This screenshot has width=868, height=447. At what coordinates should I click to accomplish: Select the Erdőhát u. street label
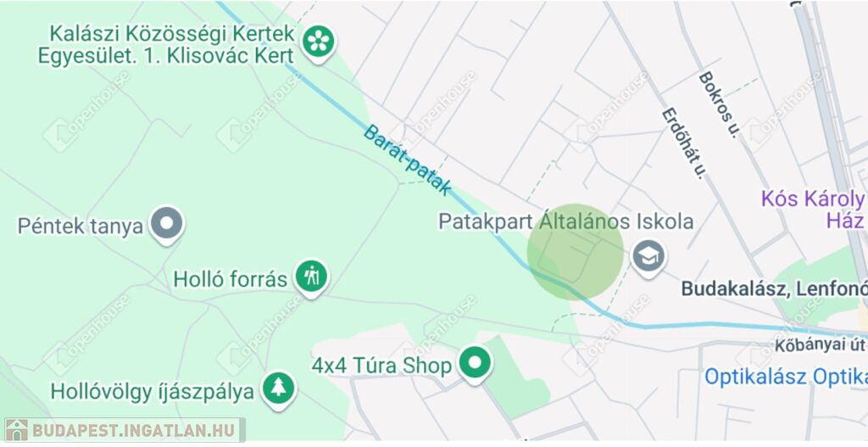click(x=684, y=143)
